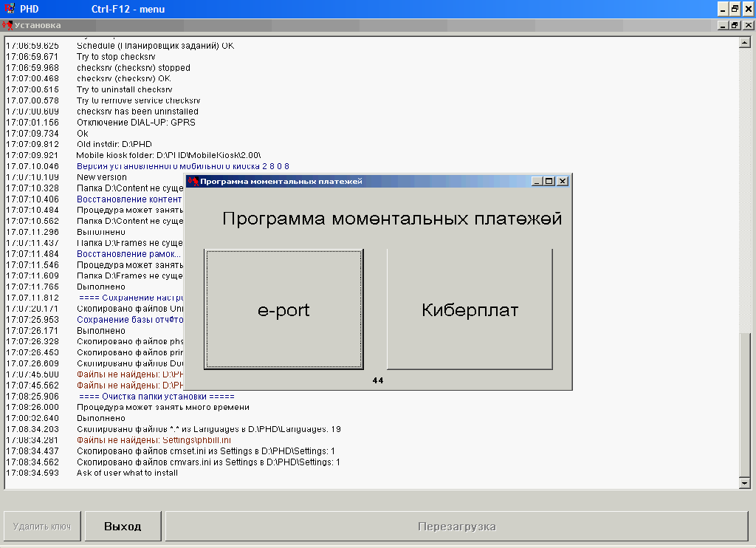Viewport: 756px width, 548px height.
Task: Click log line 'Try to uninstall checksrv'
Action: pyautogui.click(x=124, y=89)
